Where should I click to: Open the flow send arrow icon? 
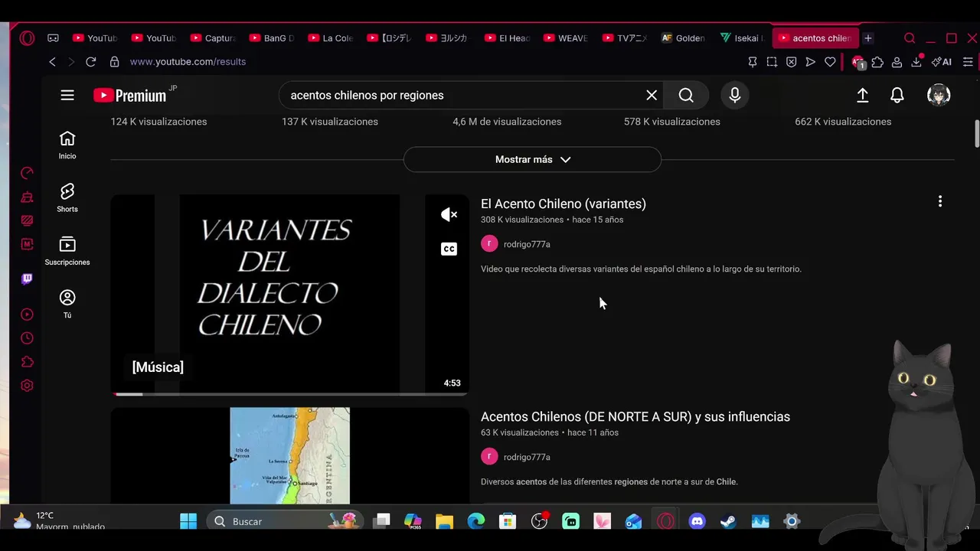(x=811, y=62)
